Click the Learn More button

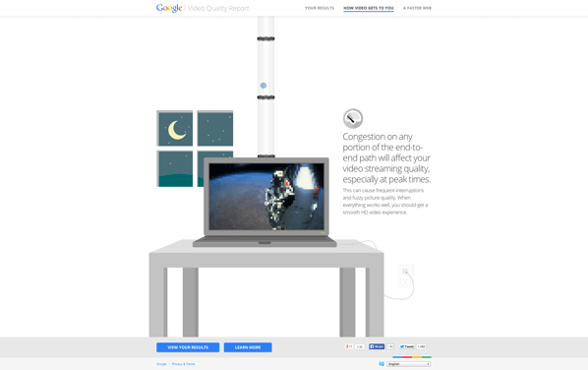[x=248, y=347]
